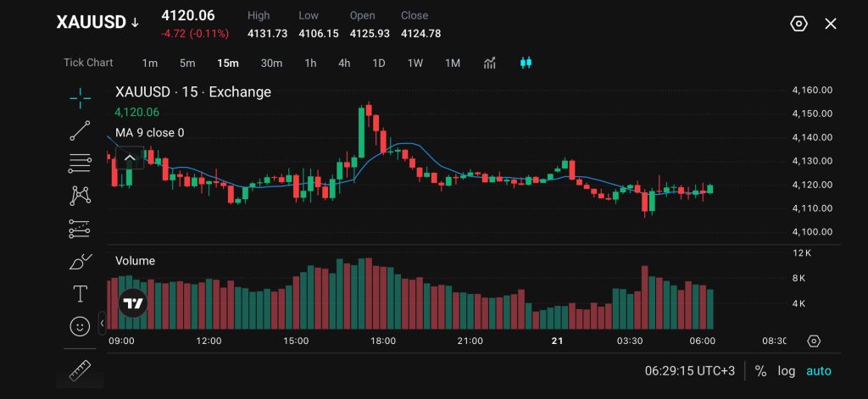Select the 1m timeframe
Screen dimensions: 868x399
point(149,63)
